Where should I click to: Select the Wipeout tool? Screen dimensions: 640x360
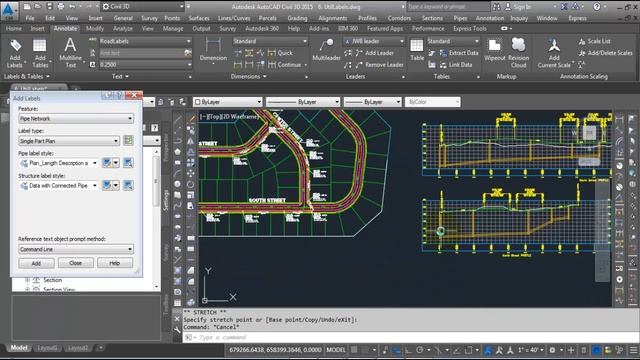click(x=495, y=50)
